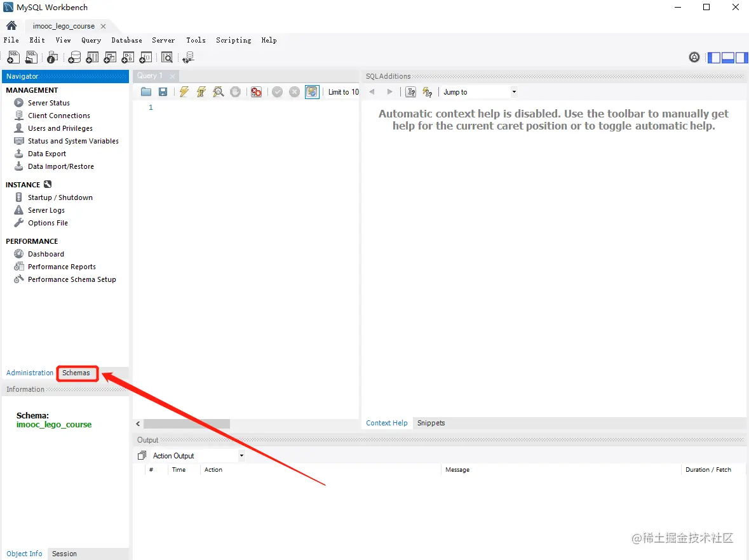Open Data Import/Restore

(60, 166)
